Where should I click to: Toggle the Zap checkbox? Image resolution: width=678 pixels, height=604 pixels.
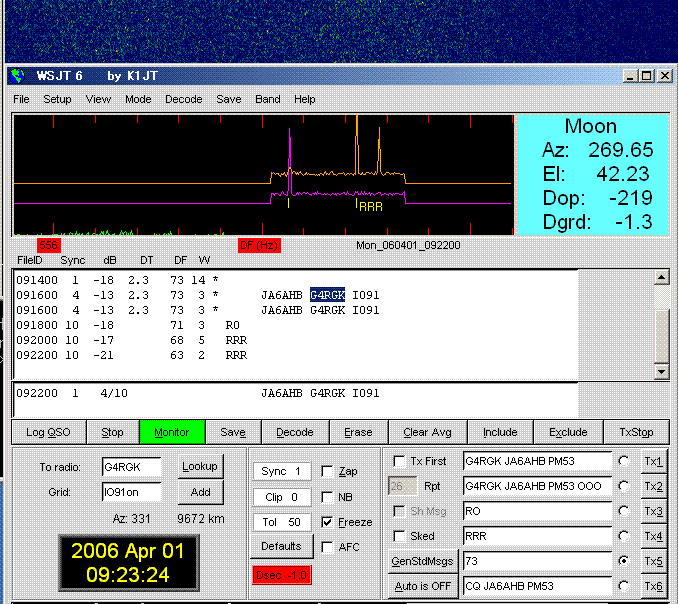[328, 471]
